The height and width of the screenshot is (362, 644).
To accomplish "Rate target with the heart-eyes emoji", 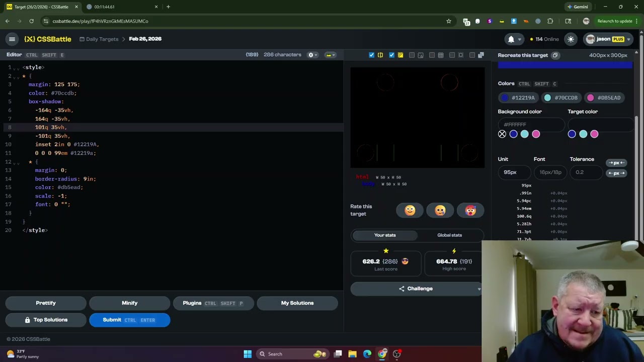I will pos(470,210).
